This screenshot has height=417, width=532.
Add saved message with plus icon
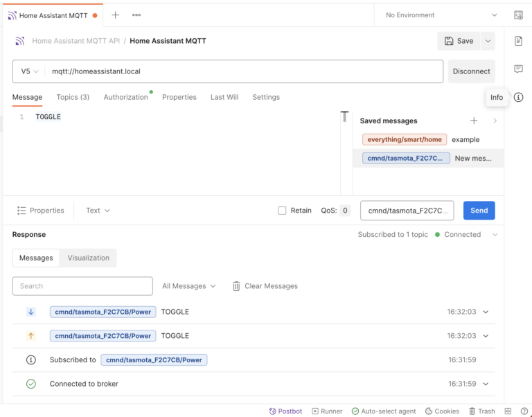[x=474, y=121]
